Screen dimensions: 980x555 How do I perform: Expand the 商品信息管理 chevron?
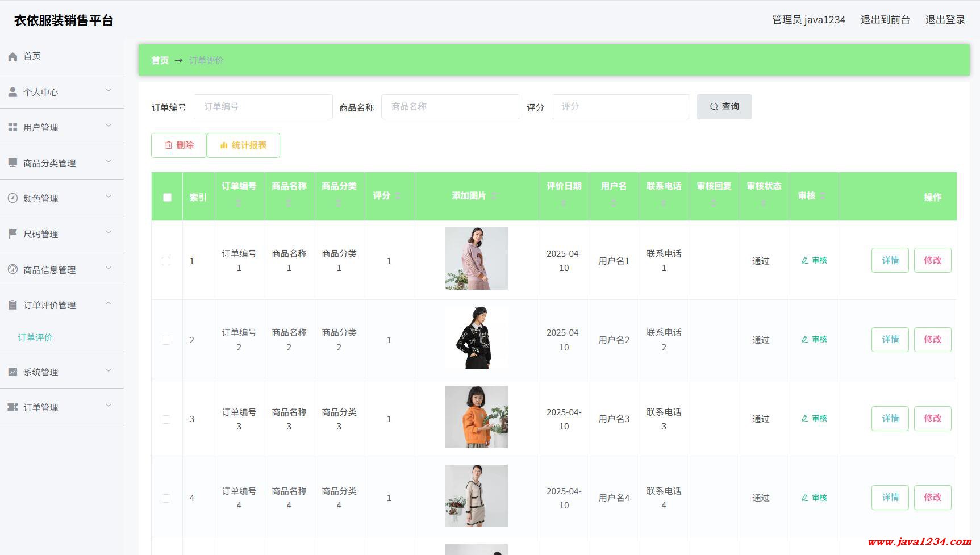tap(109, 269)
